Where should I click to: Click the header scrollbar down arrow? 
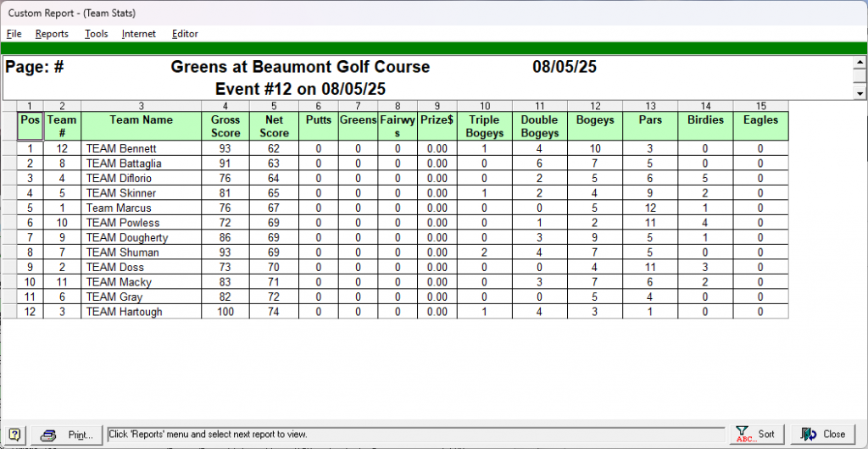click(860, 92)
